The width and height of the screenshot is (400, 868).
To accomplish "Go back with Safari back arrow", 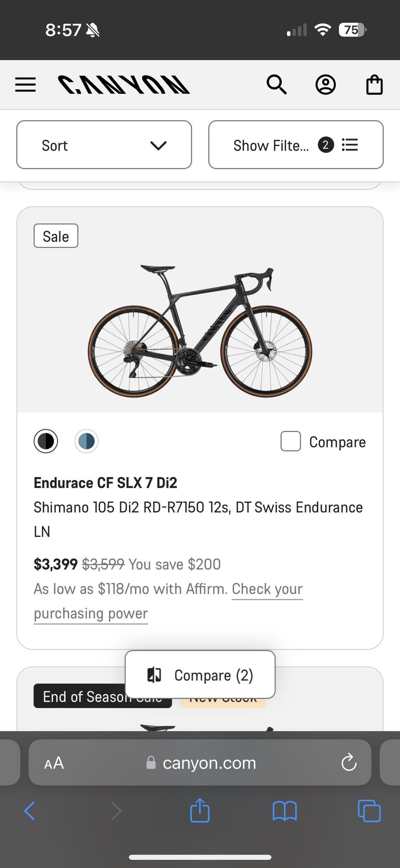I will [30, 811].
